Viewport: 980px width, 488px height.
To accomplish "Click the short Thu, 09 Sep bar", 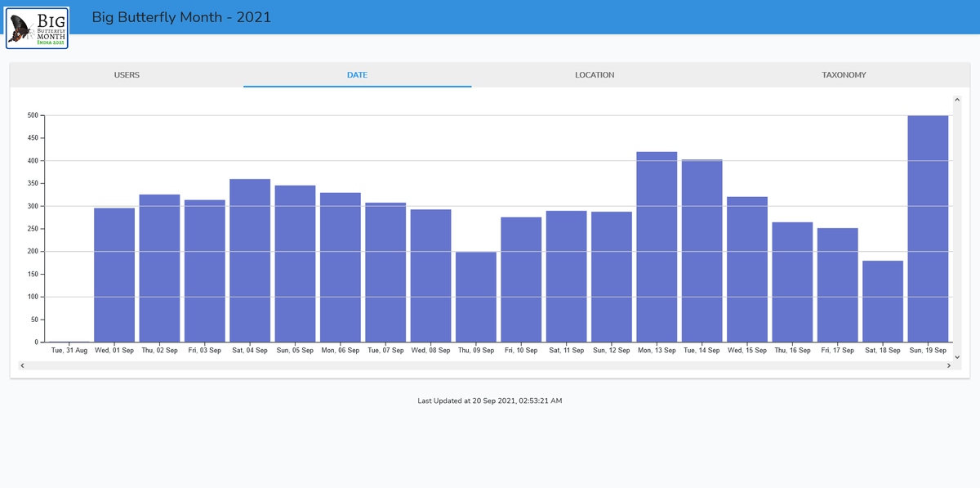I will pyautogui.click(x=476, y=297).
